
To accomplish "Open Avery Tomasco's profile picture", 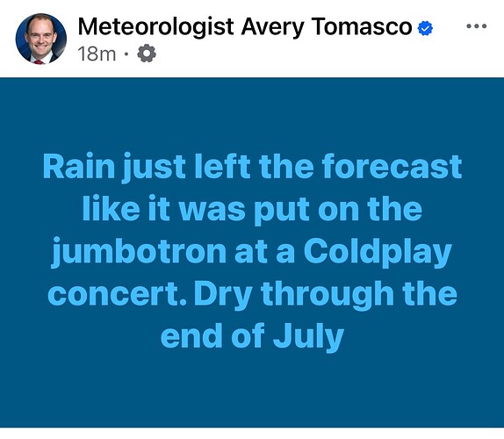I will 41,39.
